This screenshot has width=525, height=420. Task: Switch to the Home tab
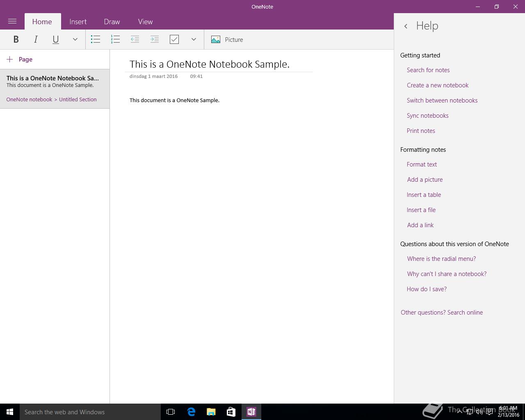42,22
